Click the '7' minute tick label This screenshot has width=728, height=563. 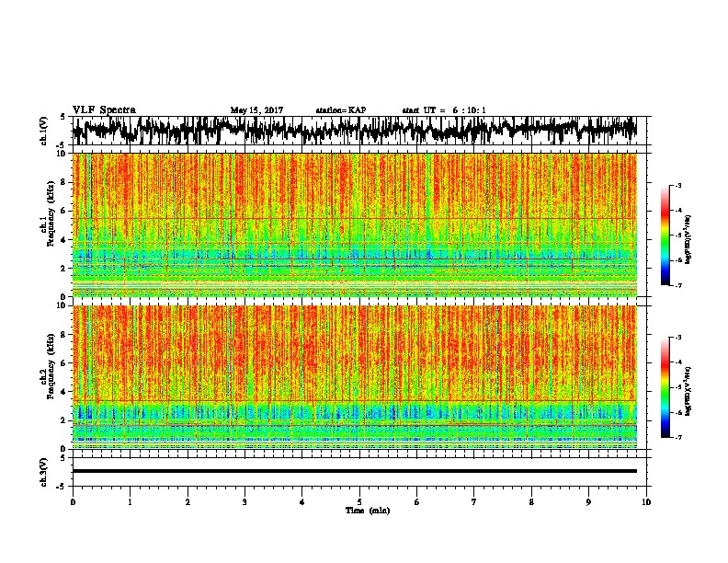[474, 502]
